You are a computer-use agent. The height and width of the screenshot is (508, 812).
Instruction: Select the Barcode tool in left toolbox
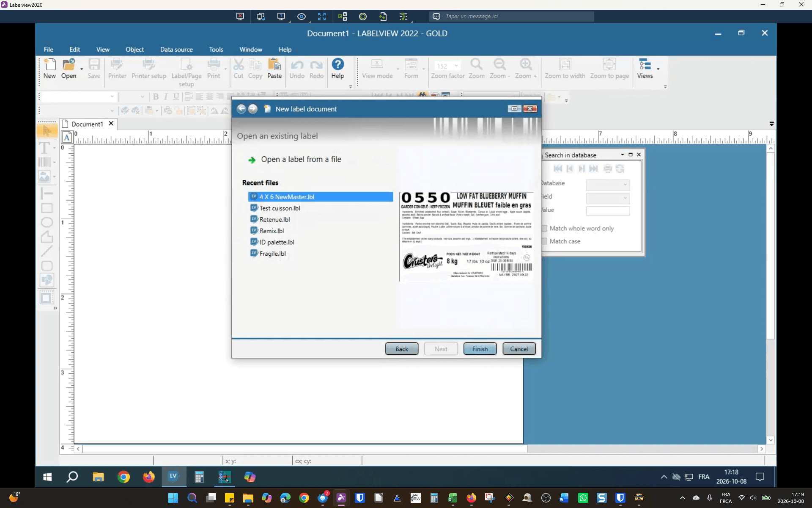tap(44, 162)
